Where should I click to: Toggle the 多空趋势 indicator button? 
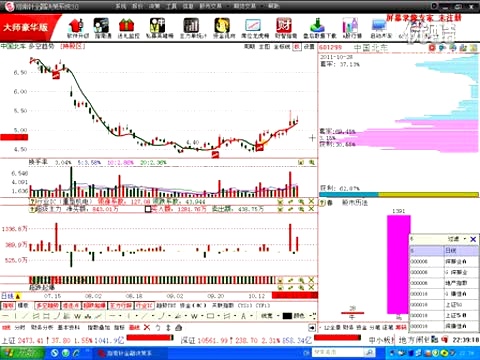coord(48,305)
